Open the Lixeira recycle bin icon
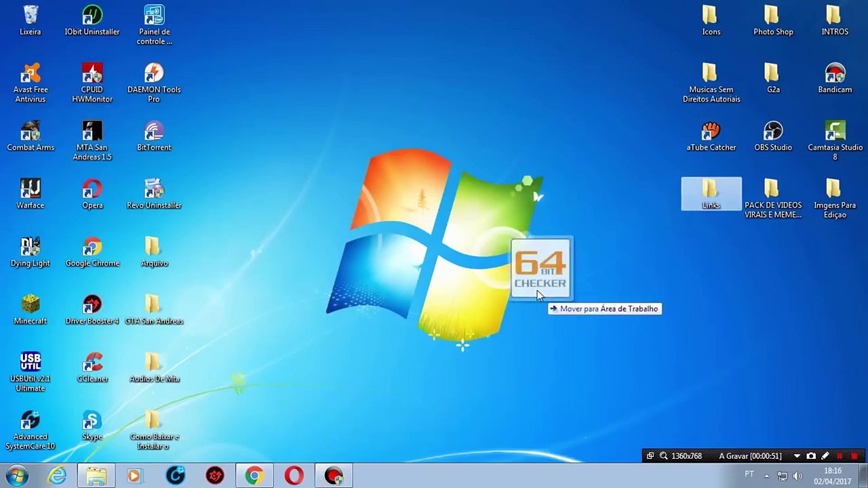 31,20
